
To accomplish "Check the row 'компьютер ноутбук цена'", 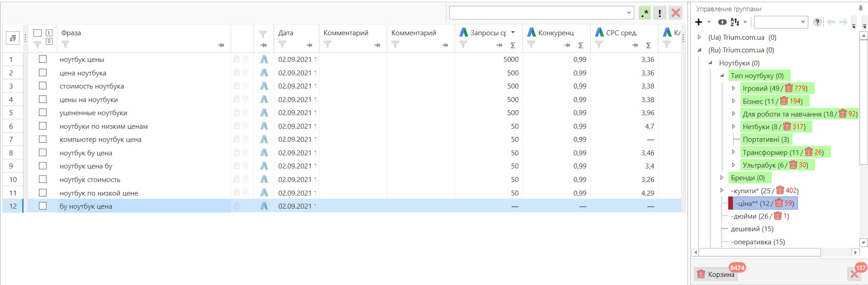I will [43, 139].
